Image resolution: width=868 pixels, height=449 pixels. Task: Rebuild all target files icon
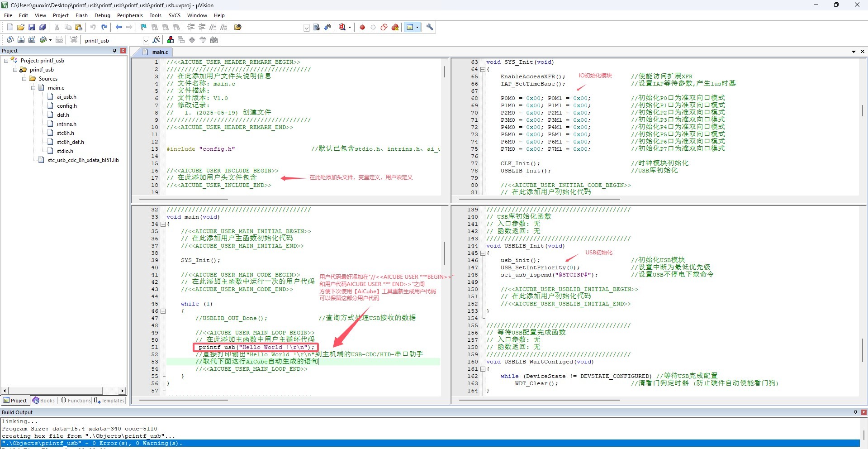tap(32, 40)
